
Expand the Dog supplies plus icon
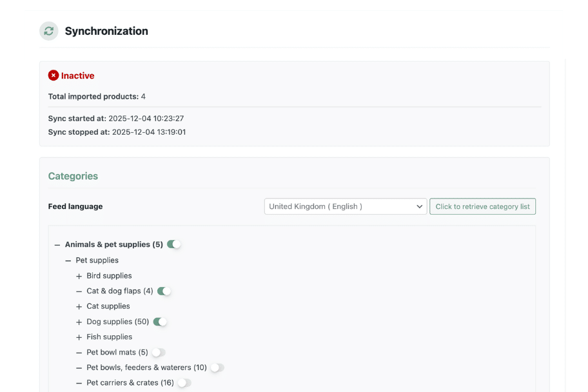pos(79,322)
